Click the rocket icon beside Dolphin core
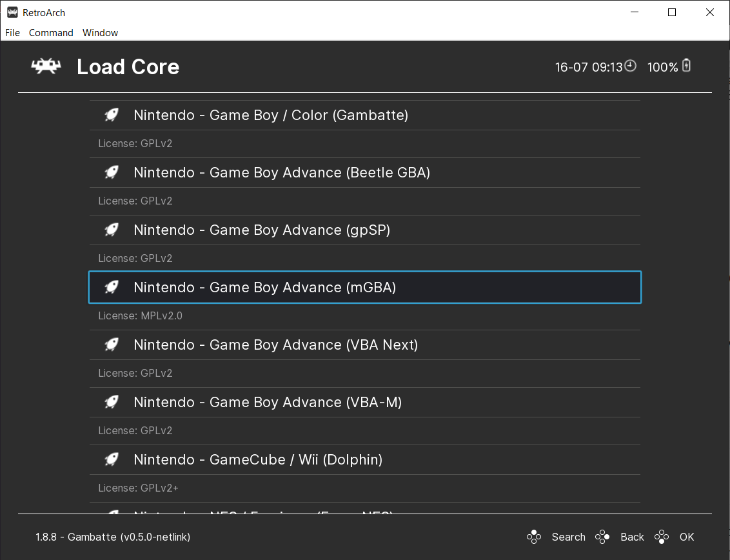Image resolution: width=730 pixels, height=560 pixels. click(112, 459)
